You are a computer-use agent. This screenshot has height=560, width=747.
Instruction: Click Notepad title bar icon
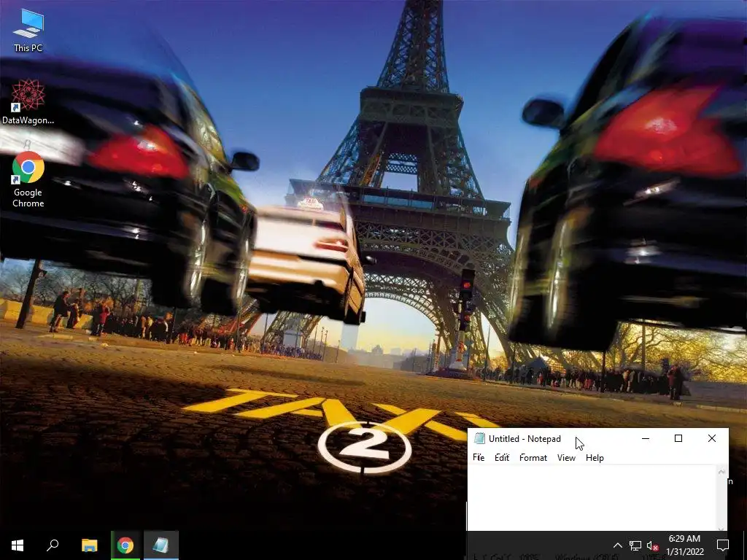click(x=479, y=438)
